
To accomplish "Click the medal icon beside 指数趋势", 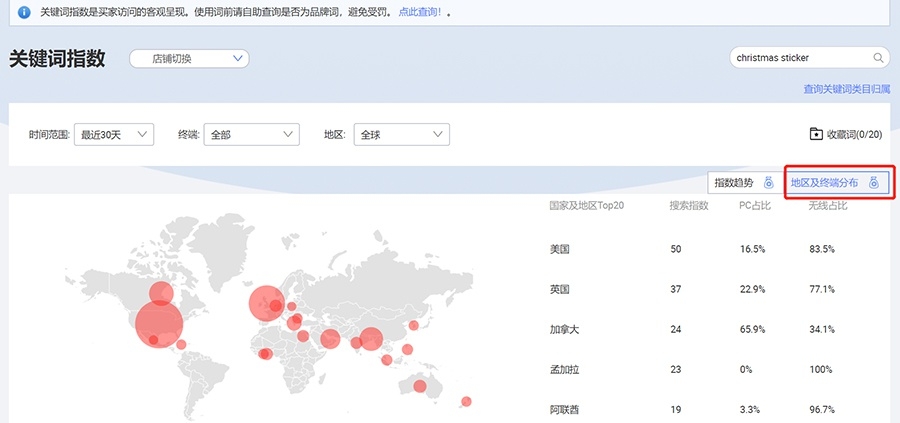I will point(768,183).
